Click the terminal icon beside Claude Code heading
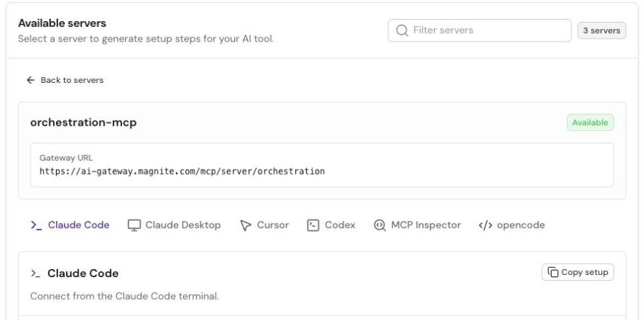644x320 pixels. pos(36,273)
